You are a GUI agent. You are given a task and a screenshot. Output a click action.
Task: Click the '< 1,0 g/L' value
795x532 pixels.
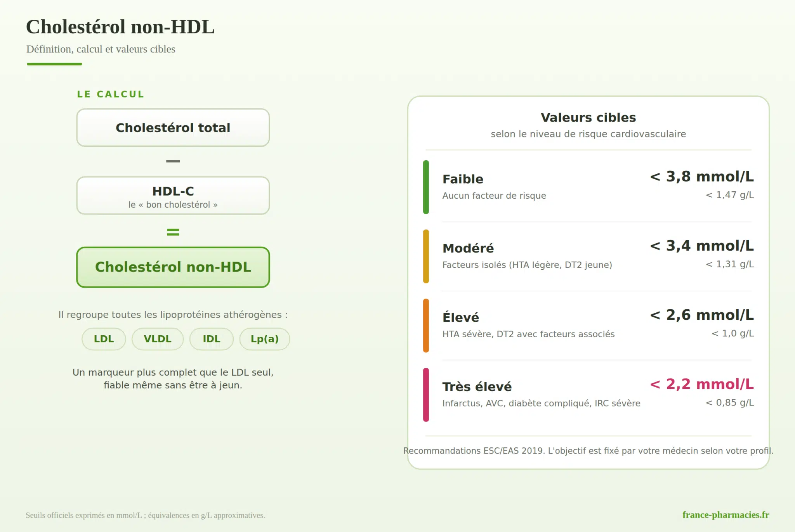[733, 334]
